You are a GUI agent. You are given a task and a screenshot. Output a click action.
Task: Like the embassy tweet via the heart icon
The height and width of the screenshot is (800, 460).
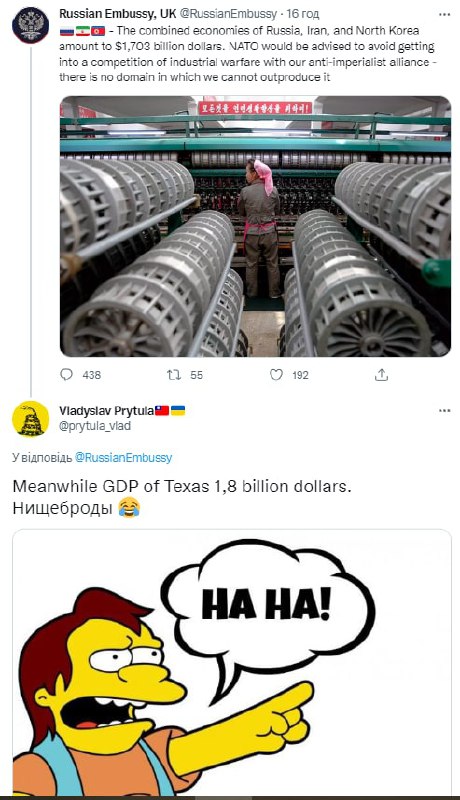[x=276, y=375]
